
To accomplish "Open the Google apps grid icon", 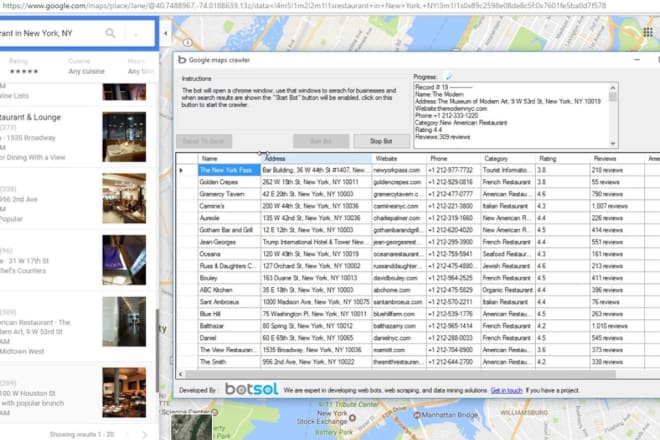I will (x=648, y=32).
